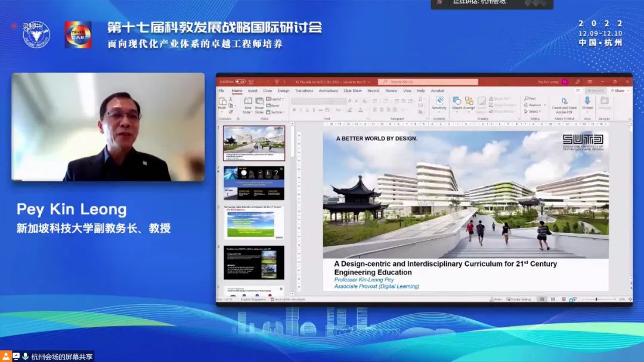Click the Share button
The image size is (644, 362).
tap(618, 91)
